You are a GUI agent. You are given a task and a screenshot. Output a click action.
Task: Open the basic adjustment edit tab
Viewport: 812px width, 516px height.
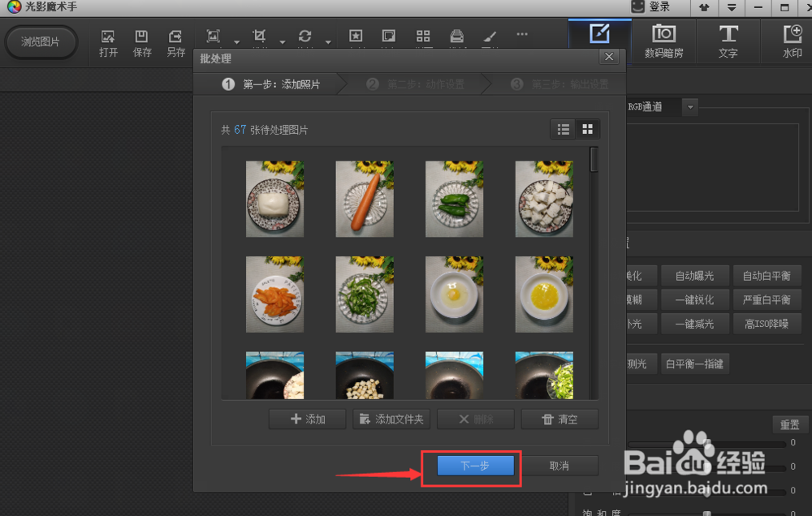[600, 40]
